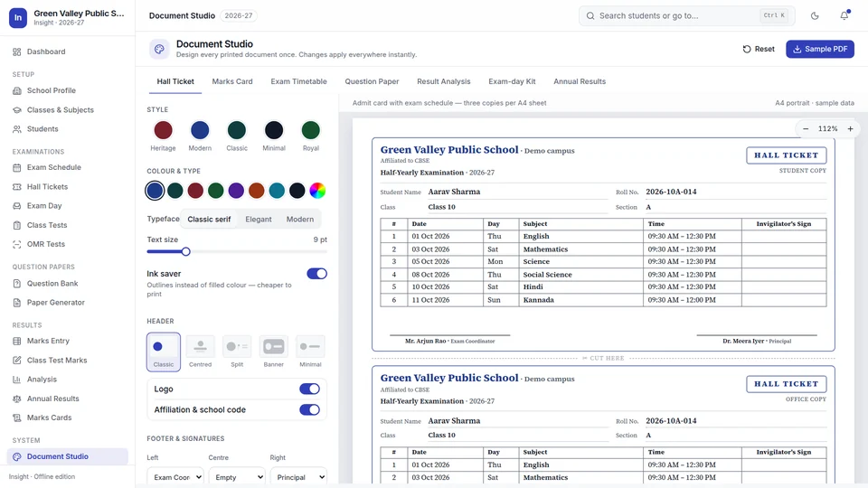Open Right footer signature dropdown
The width and height of the screenshot is (868, 488).
pos(298,477)
